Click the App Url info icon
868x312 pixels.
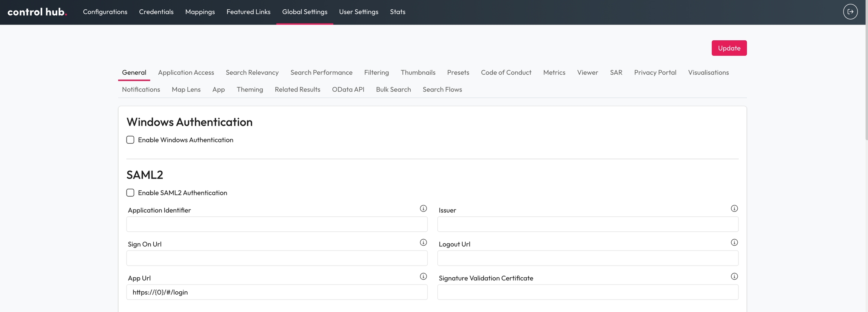tap(423, 277)
